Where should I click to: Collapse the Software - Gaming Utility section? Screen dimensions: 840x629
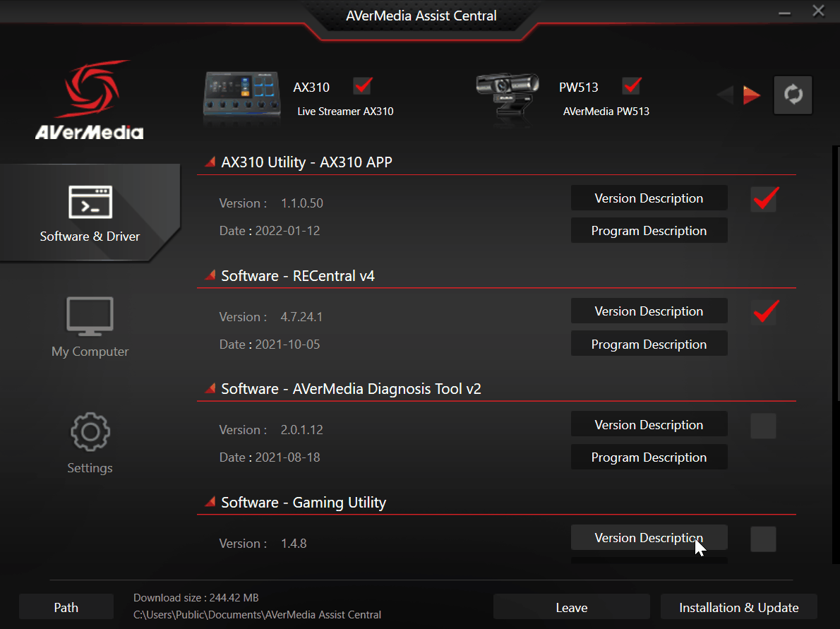[x=210, y=501]
